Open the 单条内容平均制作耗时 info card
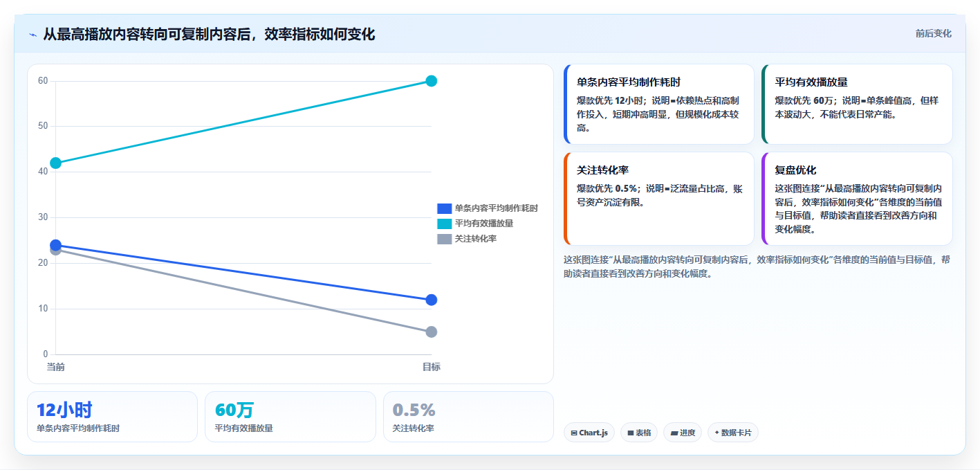The width and height of the screenshot is (980, 470). click(659, 104)
